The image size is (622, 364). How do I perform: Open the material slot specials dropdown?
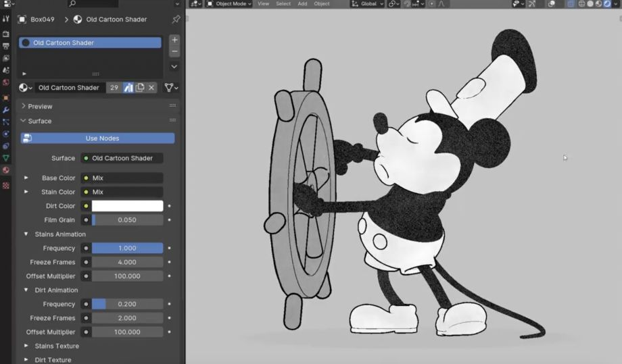tap(174, 67)
